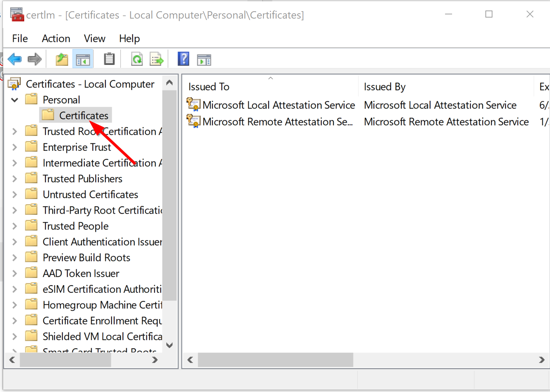This screenshot has height=392, width=550.
Task: Click the partially visible Expiration column header
Action: (542, 86)
